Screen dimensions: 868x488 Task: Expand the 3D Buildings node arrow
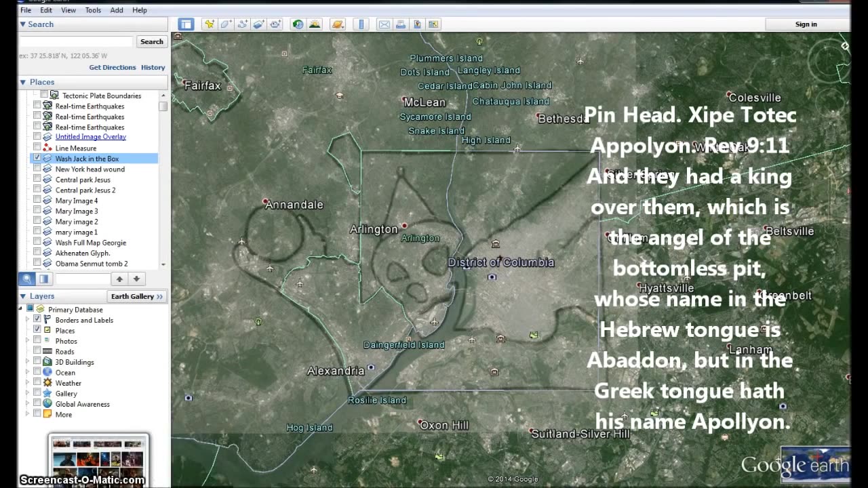tap(28, 362)
